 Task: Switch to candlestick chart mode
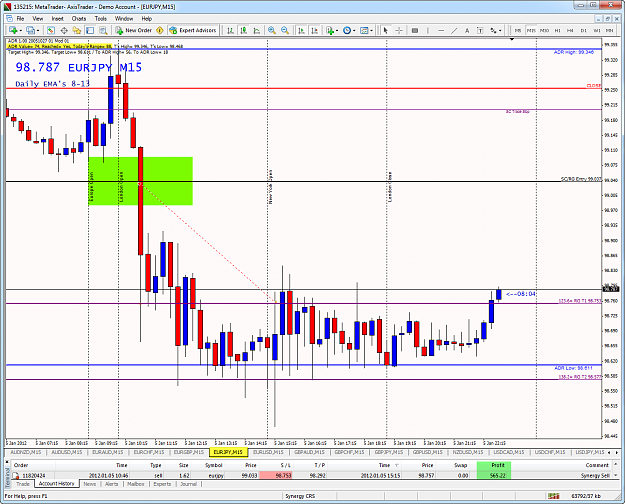tap(244, 30)
